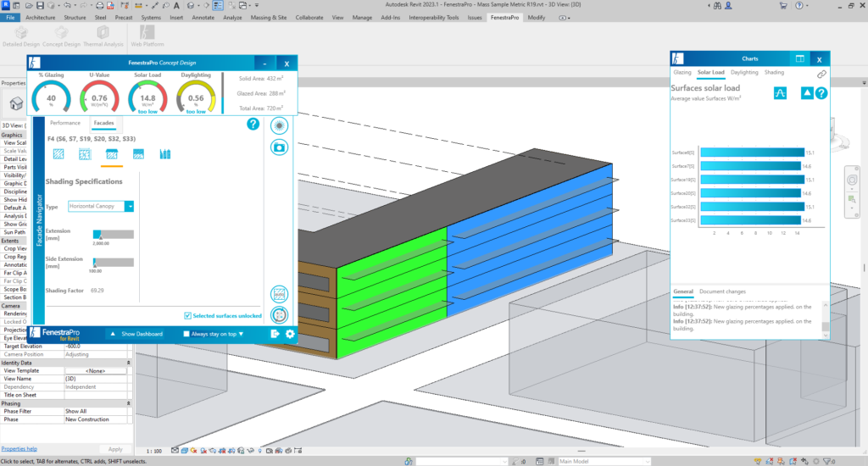The width and height of the screenshot is (868, 466).
Task: Click the Print icon in quick access toolbar
Action: (100, 6)
